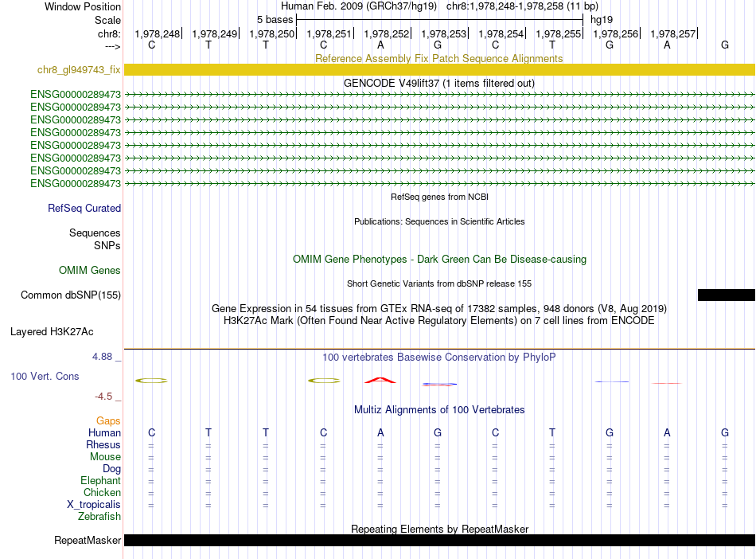Click the Window Position label

83,6
